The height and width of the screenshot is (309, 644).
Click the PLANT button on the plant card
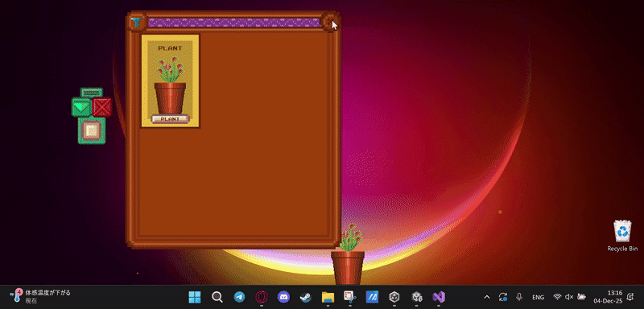click(170, 118)
